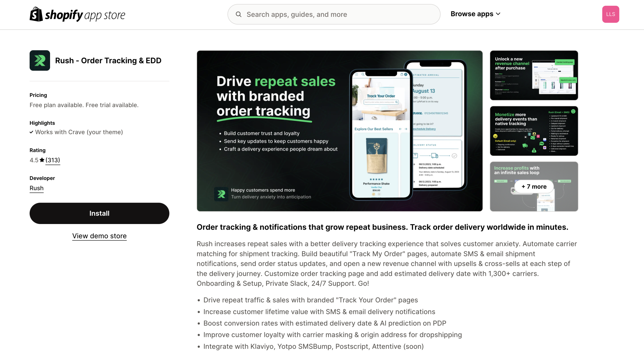
Task: Click the View demo store link
Action: 99,236
